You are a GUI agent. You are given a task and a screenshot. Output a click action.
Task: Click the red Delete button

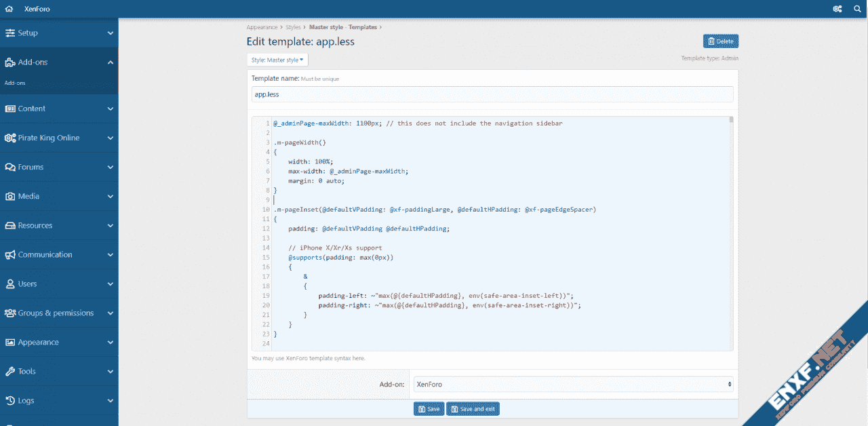tap(720, 41)
